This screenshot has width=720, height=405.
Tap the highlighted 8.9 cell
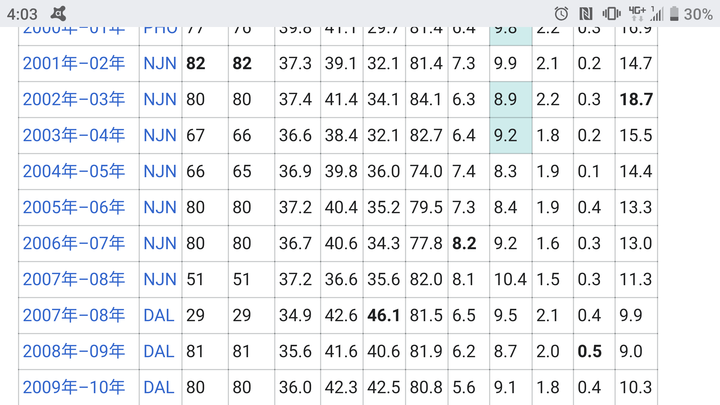509,99
